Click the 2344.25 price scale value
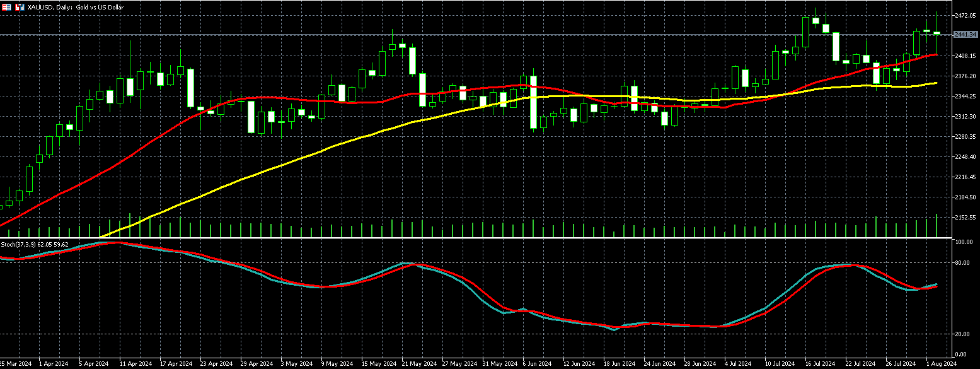The image size is (980, 369). pos(966,96)
